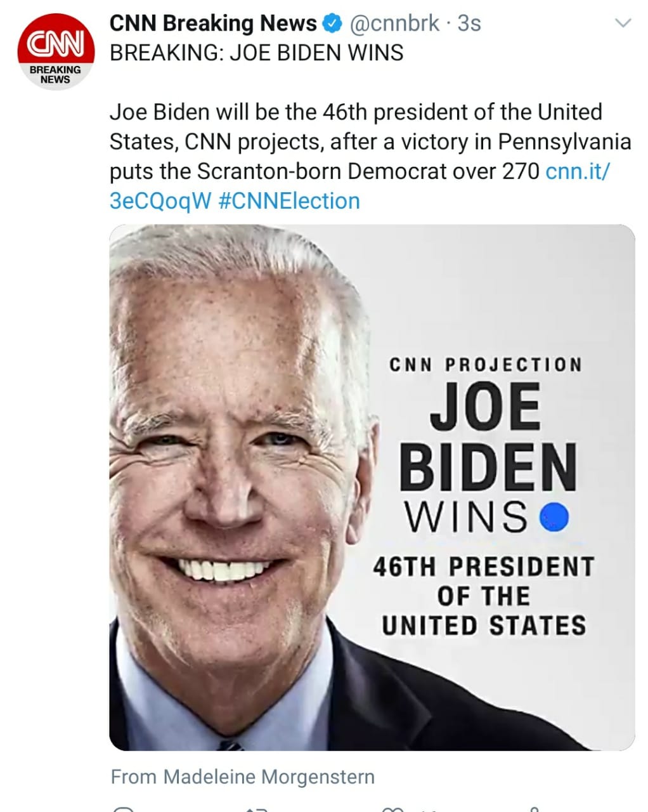Open the From Madeleine Morgenstern credit
Viewport: 648px width, 812px height.
[242, 776]
